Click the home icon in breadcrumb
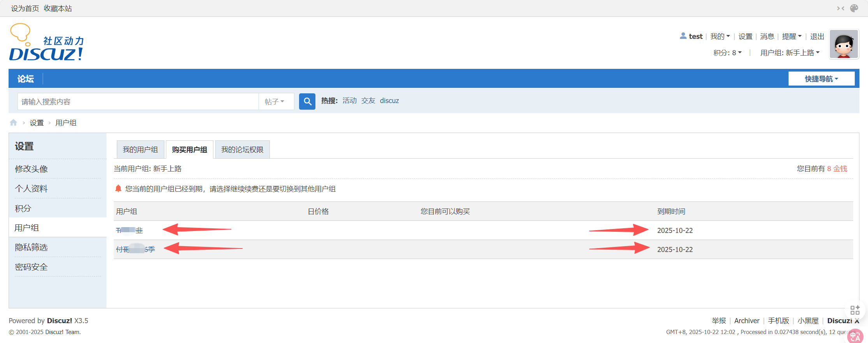The width and height of the screenshot is (868, 343). coord(14,123)
